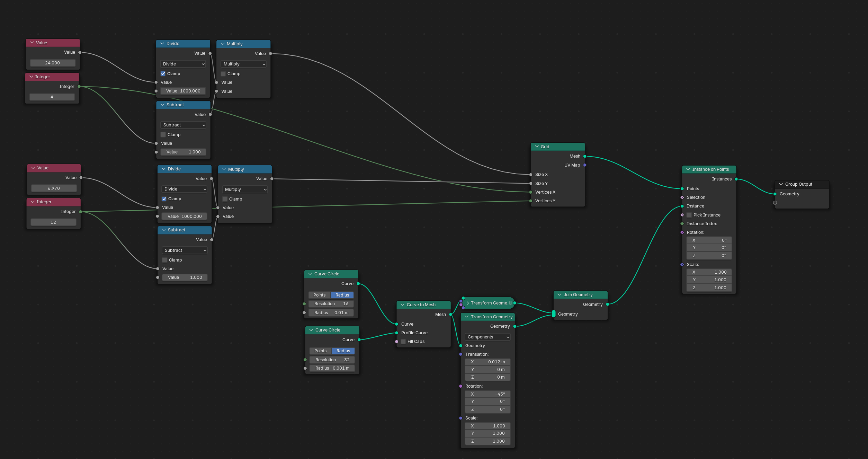Click the Rotation X -45° field
Screen dimensions: 868x459
(x=487, y=394)
